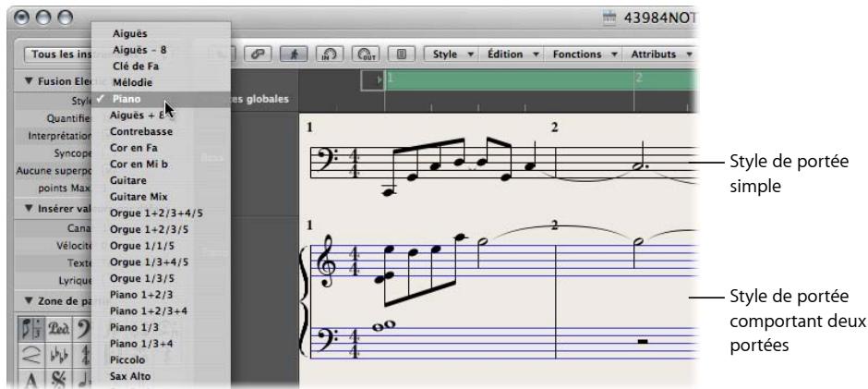Choose Mélodie staff style
The height and width of the screenshot is (389, 868).
(161, 82)
